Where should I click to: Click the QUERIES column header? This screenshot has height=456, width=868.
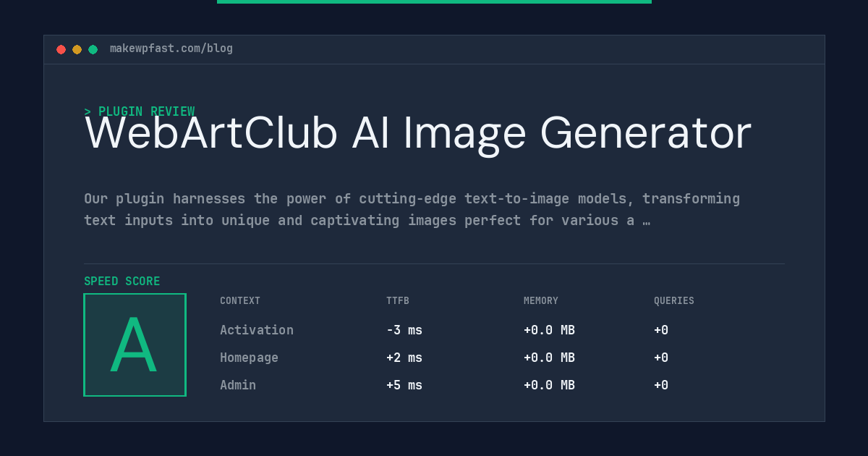click(674, 301)
